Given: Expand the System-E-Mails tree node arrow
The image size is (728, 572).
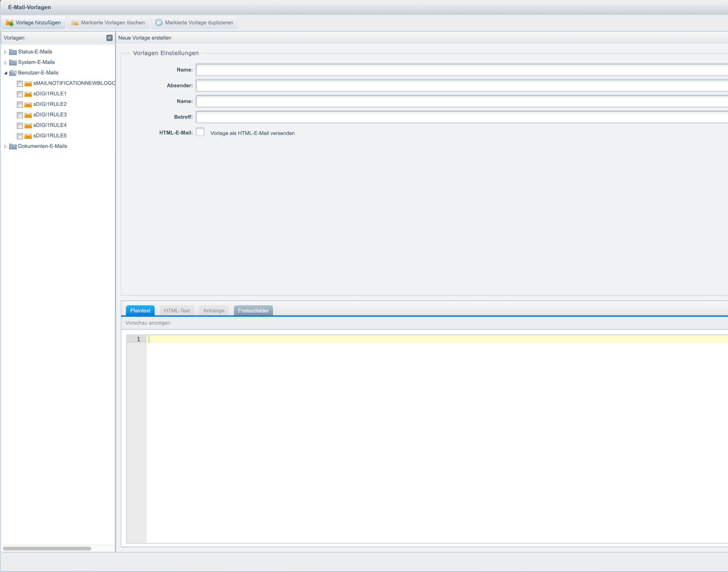Looking at the screenshot, I should coord(5,63).
